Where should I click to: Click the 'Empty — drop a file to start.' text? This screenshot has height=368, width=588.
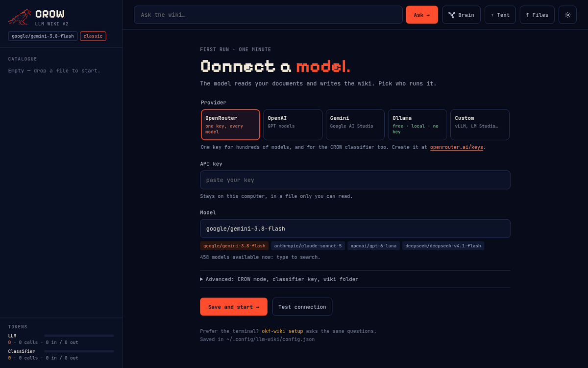point(54,71)
